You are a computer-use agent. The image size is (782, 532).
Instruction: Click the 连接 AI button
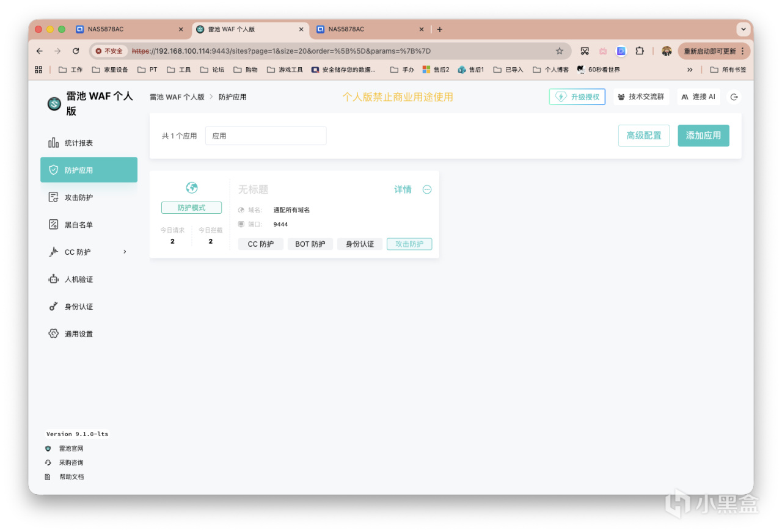pos(698,97)
